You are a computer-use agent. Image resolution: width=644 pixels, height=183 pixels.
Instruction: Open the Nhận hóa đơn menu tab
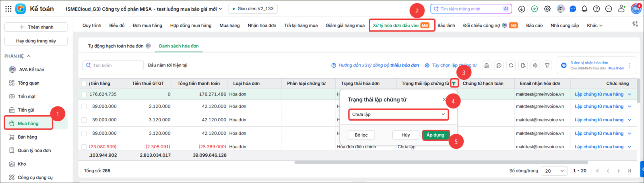(x=262, y=25)
